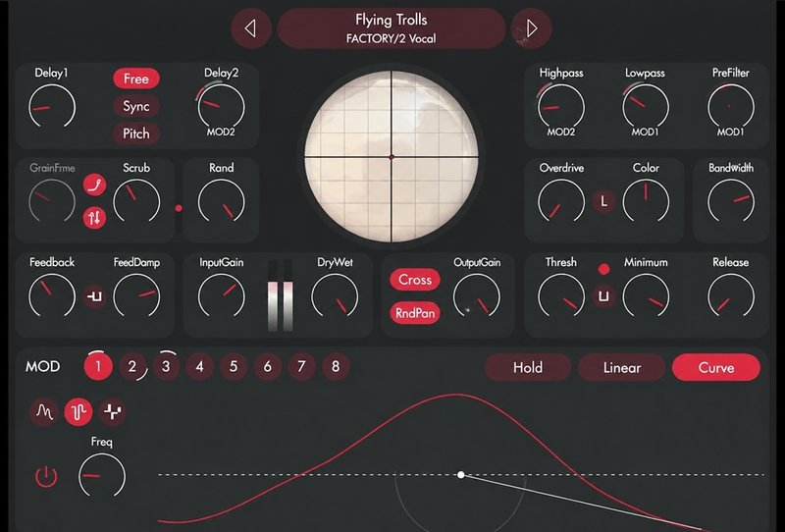Select MOD slot 3
Image resolution: width=785 pixels, height=532 pixels.
166,367
